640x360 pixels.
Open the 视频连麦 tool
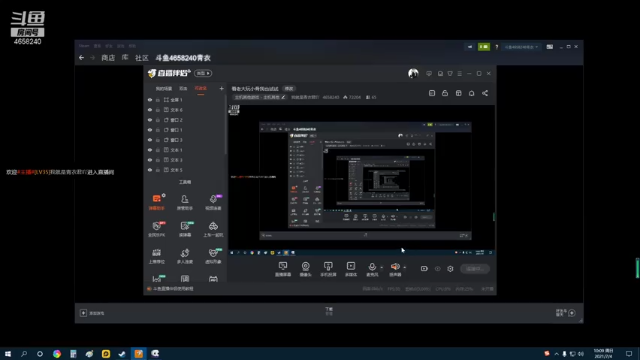213,202
